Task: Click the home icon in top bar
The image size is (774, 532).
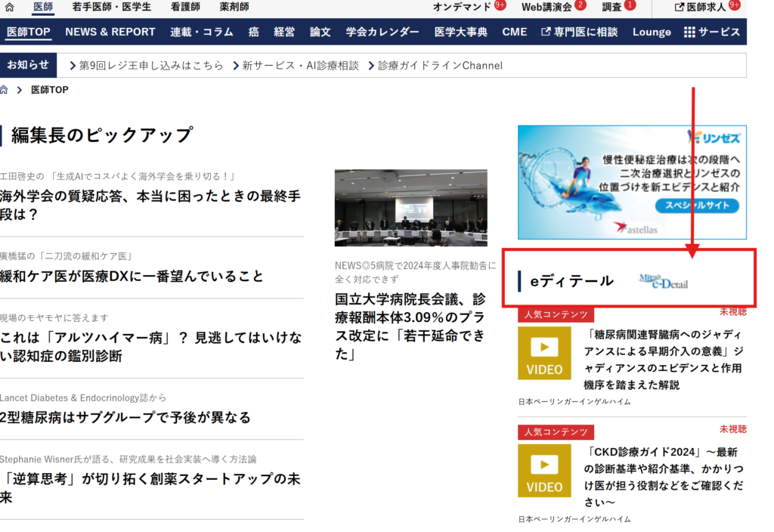Action: pos(9,7)
